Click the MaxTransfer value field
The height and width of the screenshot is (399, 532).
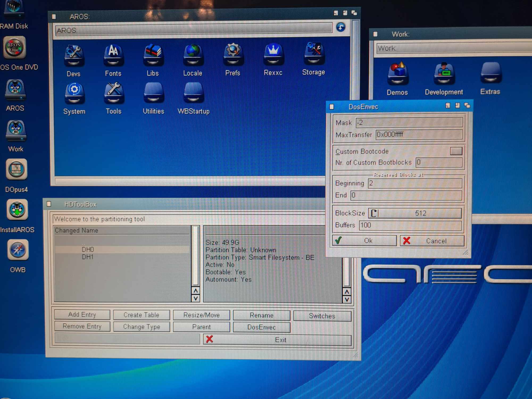point(419,135)
